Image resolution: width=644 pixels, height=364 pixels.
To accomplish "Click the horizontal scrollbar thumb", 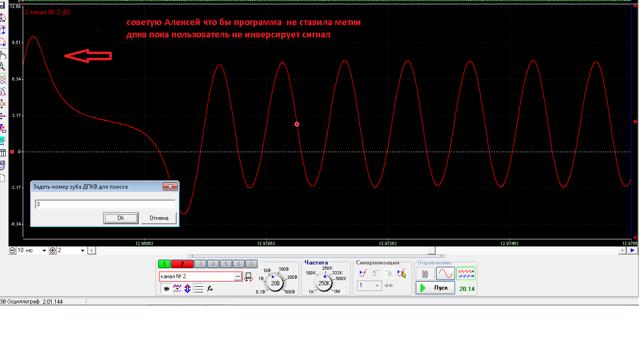I will 431,250.
